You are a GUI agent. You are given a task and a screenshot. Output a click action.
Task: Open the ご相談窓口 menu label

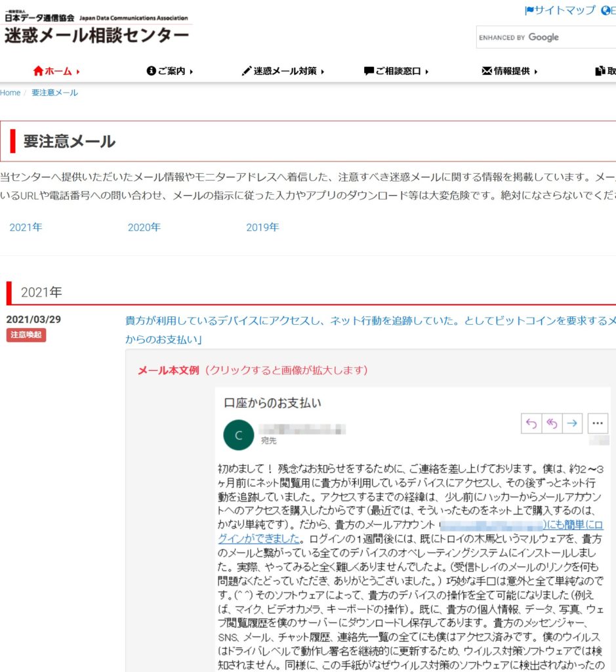click(398, 71)
